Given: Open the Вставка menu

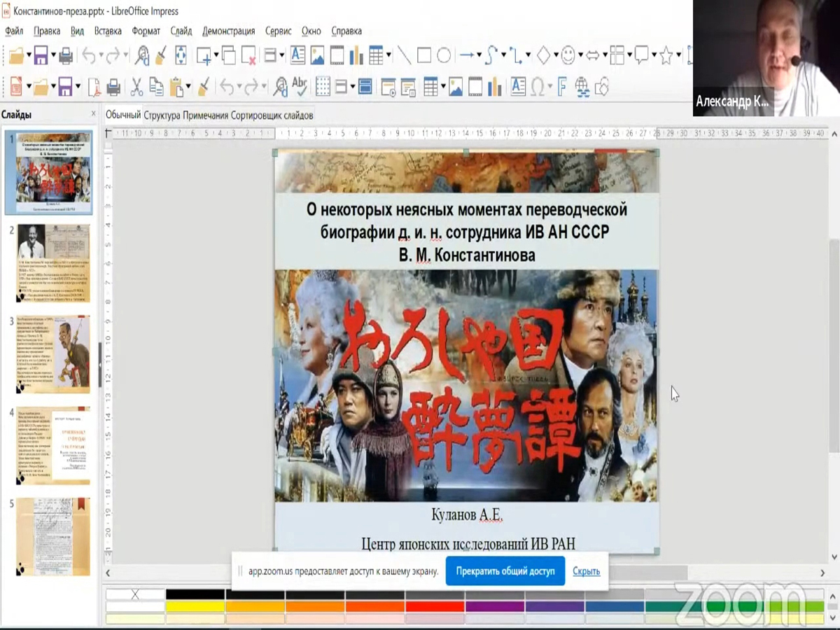Looking at the screenshot, I should 108,31.
